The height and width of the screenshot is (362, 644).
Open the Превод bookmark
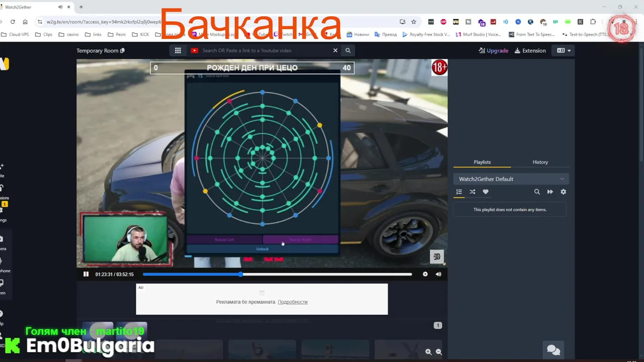coord(386,35)
